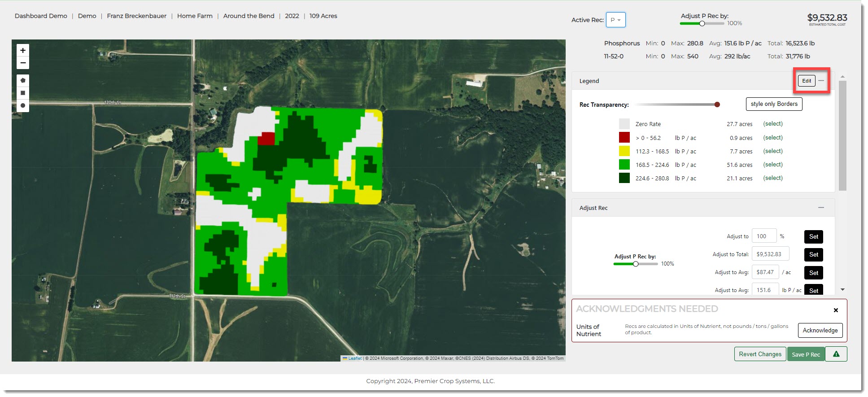Click the Revert Changes button
Image resolution: width=868 pixels, height=397 pixels.
coord(760,354)
